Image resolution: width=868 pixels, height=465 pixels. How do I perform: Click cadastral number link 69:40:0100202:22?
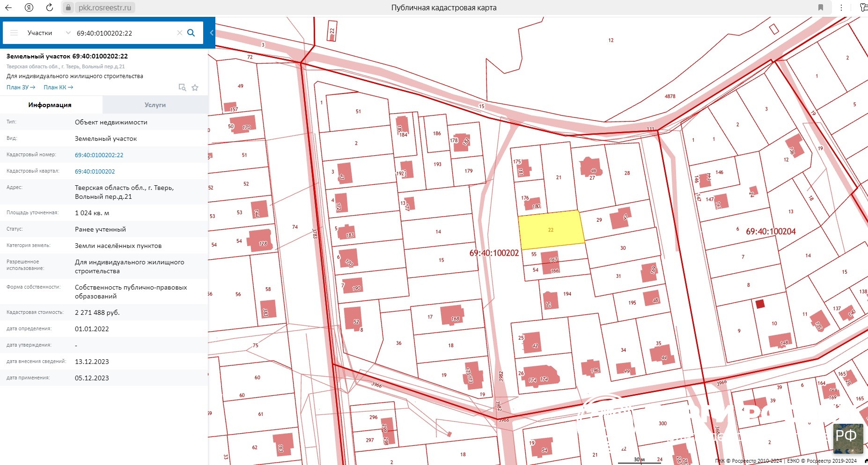[99, 155]
